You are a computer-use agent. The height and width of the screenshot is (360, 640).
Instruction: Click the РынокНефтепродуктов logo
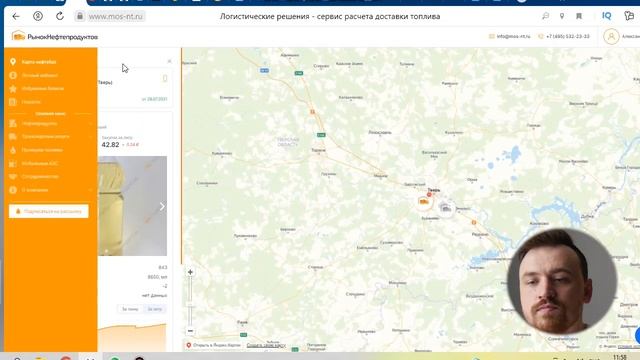[x=55, y=37]
